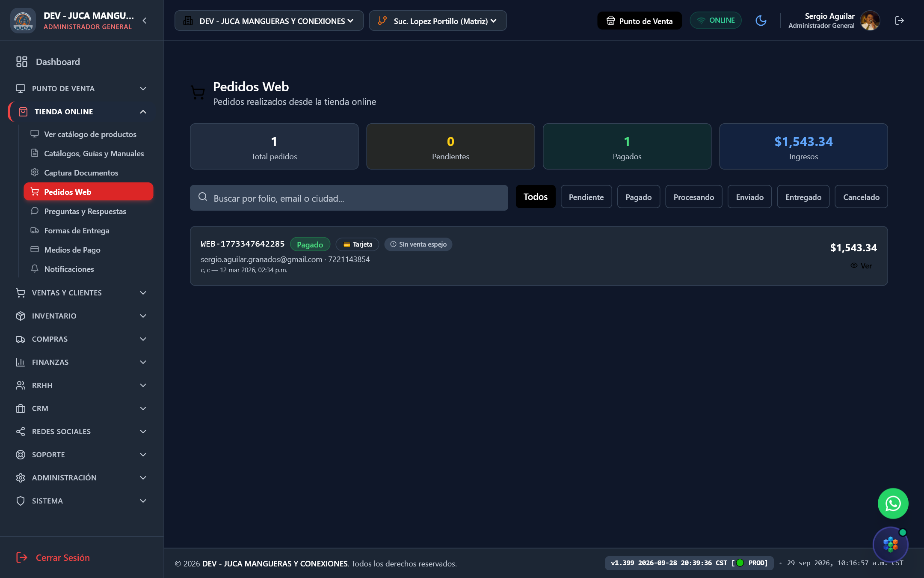Select the Todos filter tab
Screen dimensions: 924x578
536,197
